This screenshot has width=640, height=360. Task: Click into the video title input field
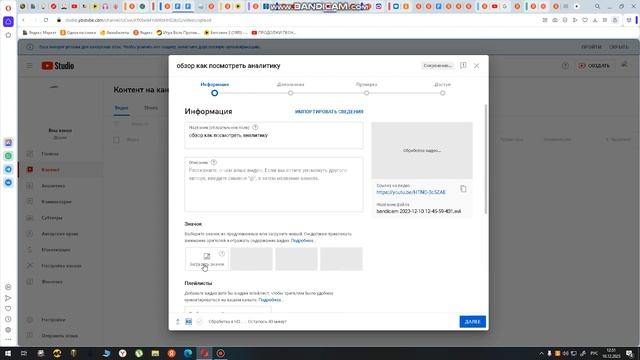click(273, 135)
